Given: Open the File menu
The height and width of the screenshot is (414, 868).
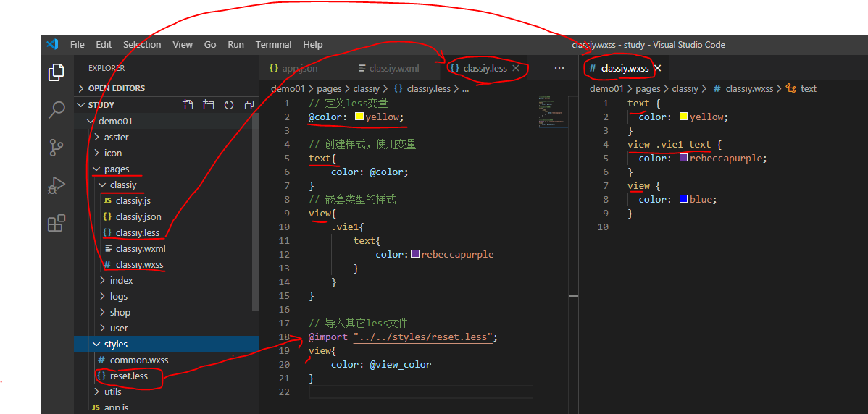Looking at the screenshot, I should point(78,45).
